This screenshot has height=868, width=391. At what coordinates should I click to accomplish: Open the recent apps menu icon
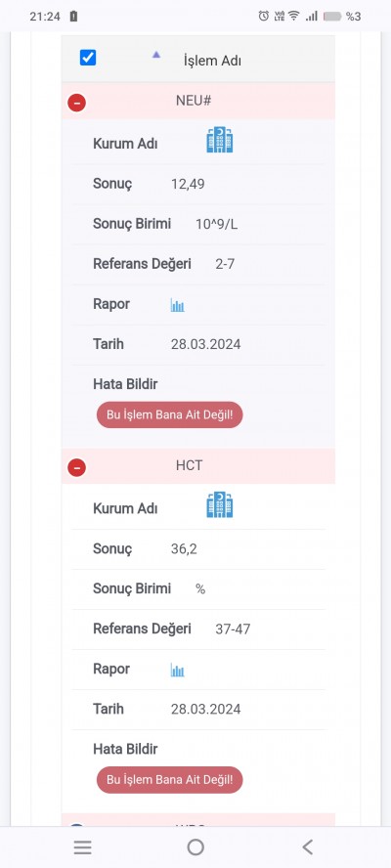tap(82, 847)
